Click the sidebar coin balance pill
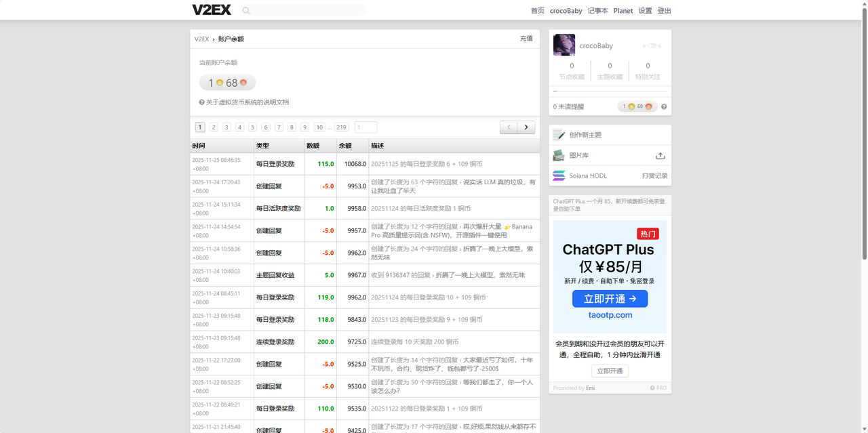This screenshot has height=433, width=868. point(637,106)
